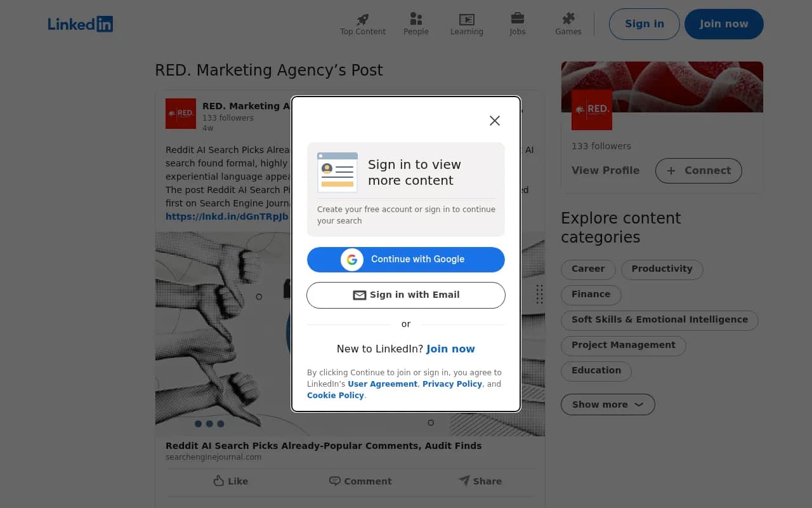Open the Privacy Policy link

point(452,384)
